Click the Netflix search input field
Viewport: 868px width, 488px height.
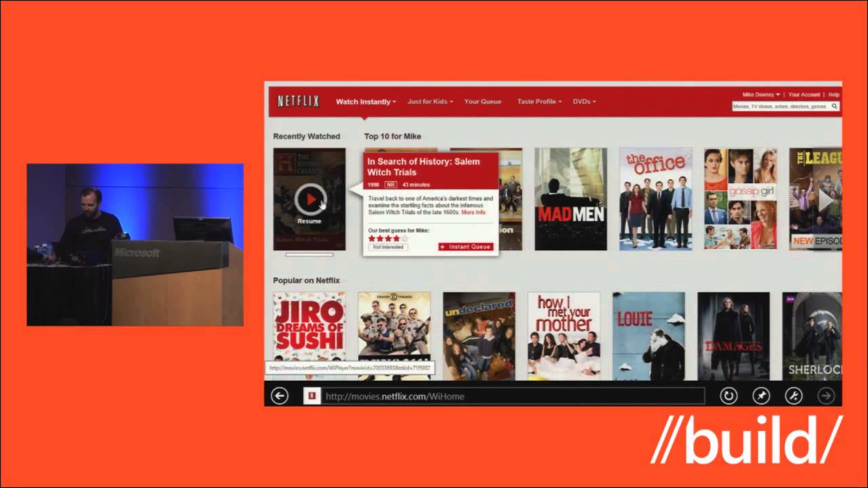click(x=781, y=106)
